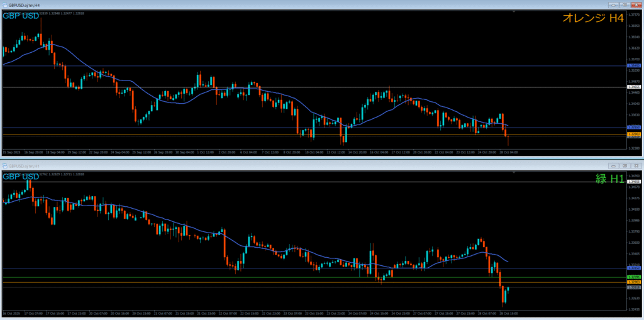Minimize the GBPUSD H4 chart window
Viewport: 644px width, 320px height.
click(614, 4)
